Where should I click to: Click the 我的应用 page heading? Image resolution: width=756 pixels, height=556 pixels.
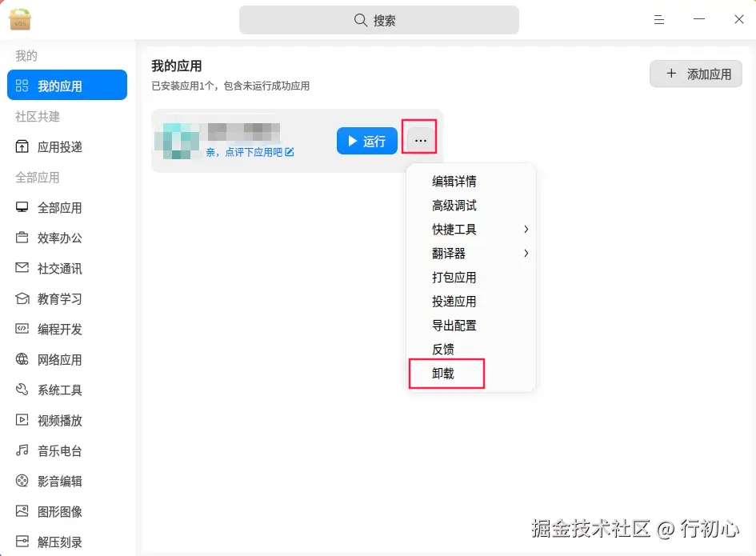coord(177,66)
